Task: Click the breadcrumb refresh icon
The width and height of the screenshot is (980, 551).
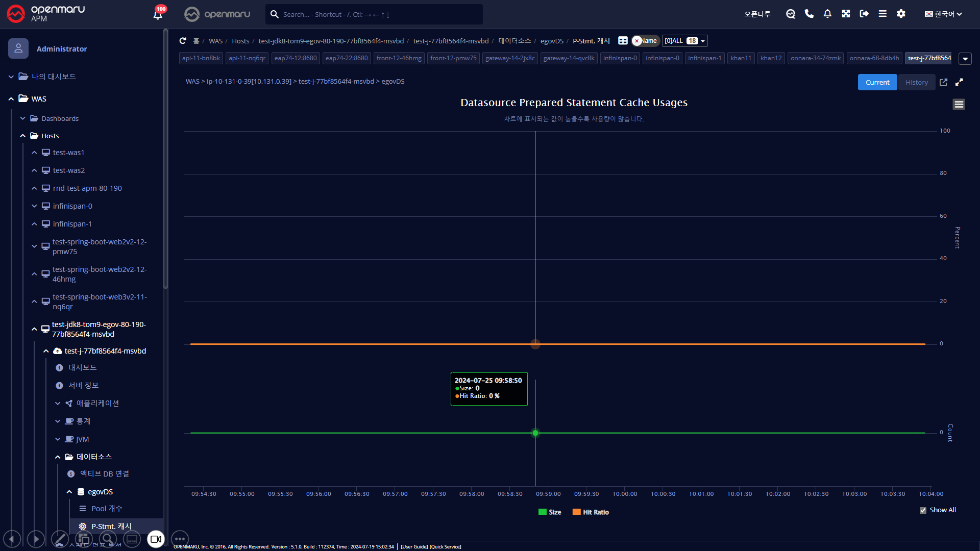Action: [x=183, y=41]
